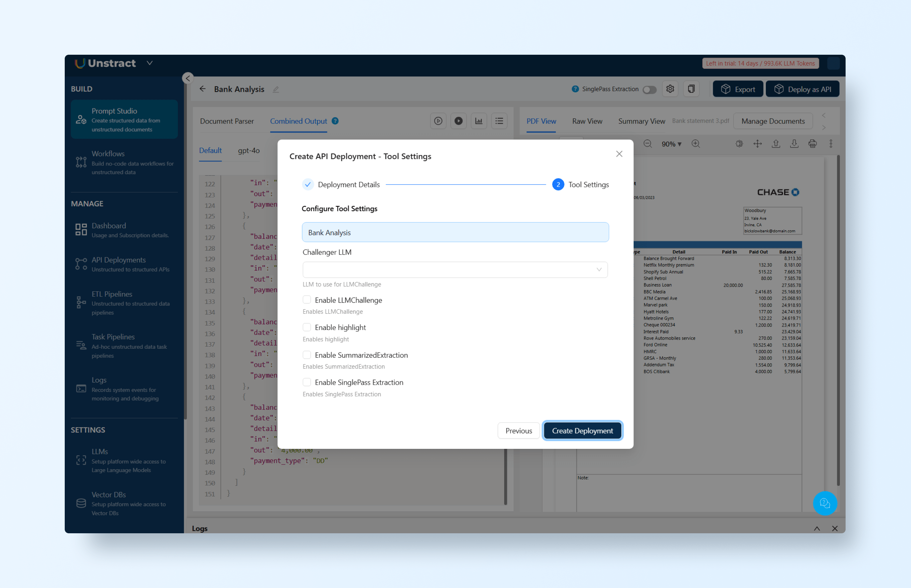The height and width of the screenshot is (588, 911).
Task: Enable the LLMChallenge checkbox
Action: (307, 300)
